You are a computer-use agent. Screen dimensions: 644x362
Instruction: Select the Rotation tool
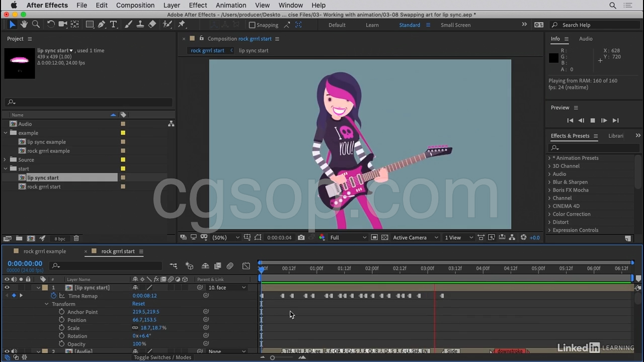(51, 25)
